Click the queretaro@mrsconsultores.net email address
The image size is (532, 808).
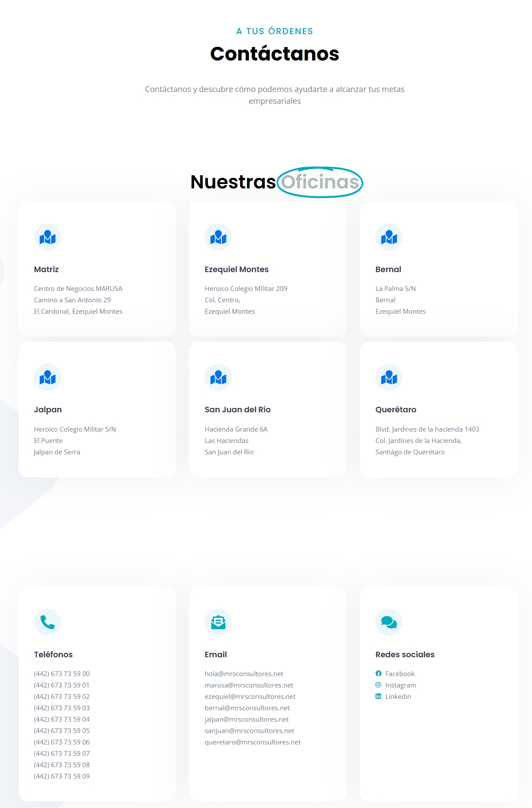tap(253, 742)
